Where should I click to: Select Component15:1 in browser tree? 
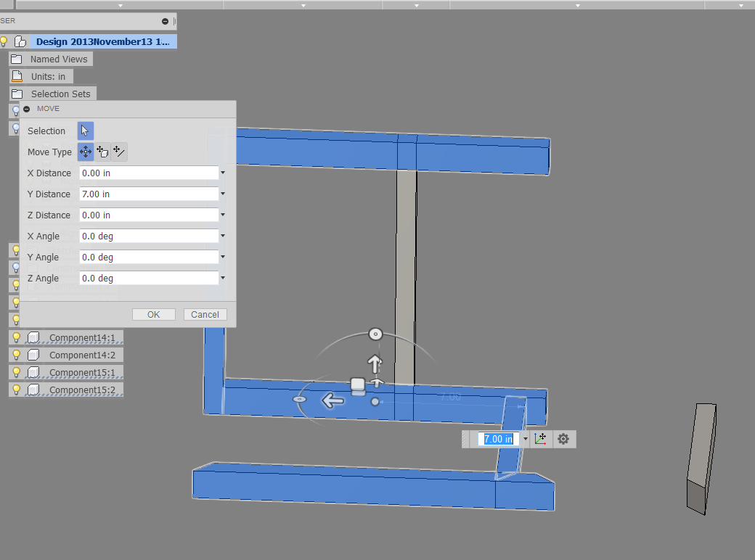(x=82, y=372)
